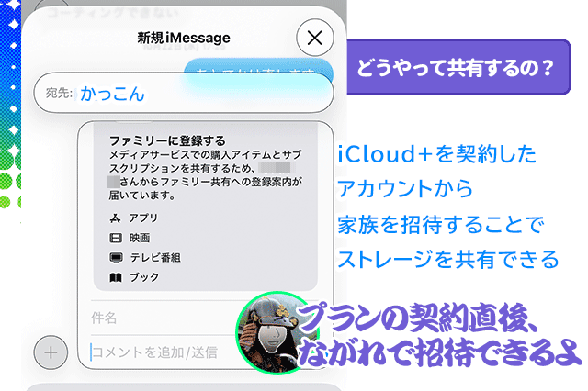Image resolution: width=588 pixels, height=391 pixels.
Task: Click the プランの契約直後 purple caption
Action: (x=417, y=318)
